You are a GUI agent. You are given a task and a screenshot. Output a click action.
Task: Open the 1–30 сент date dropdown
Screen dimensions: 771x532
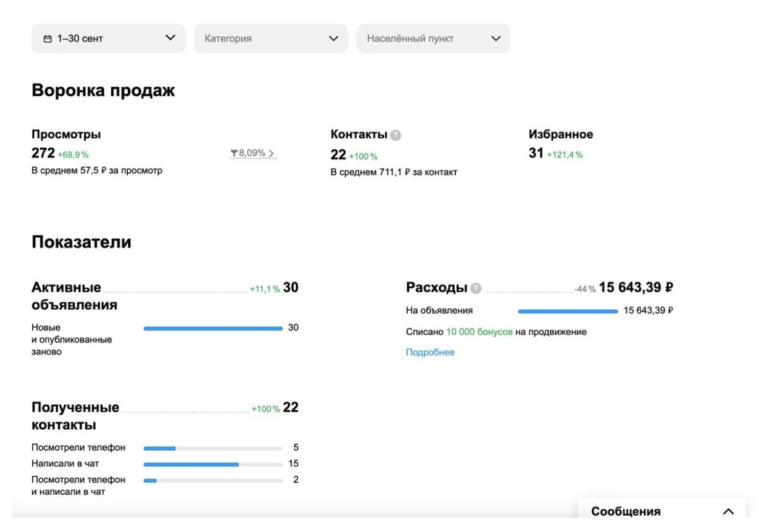[x=108, y=39]
